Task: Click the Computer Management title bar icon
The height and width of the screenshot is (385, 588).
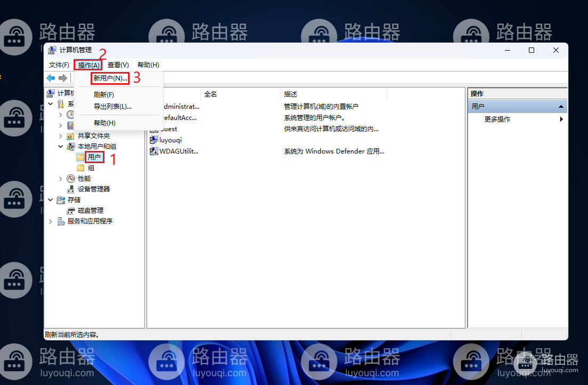Action: point(52,50)
